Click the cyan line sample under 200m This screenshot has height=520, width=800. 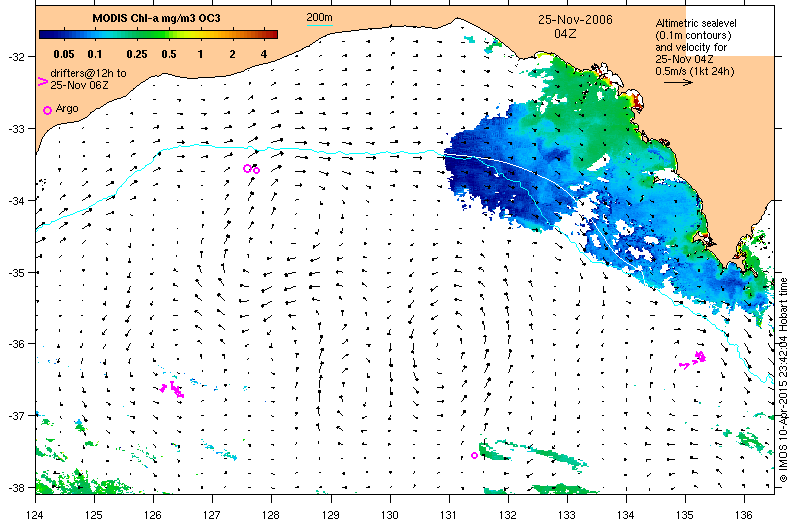click(x=319, y=24)
